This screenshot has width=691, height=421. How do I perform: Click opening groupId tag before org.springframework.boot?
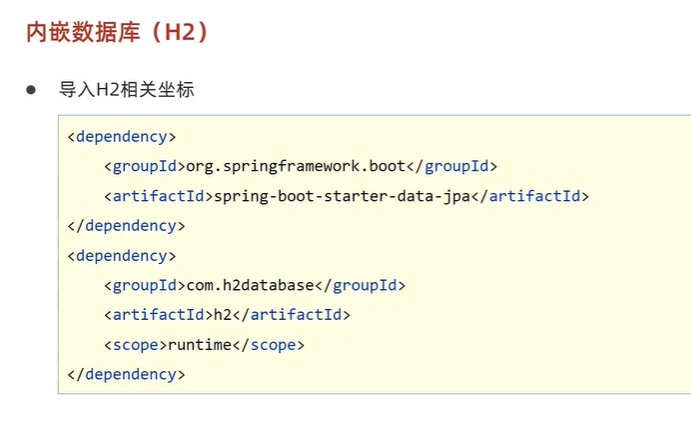[x=144, y=165]
